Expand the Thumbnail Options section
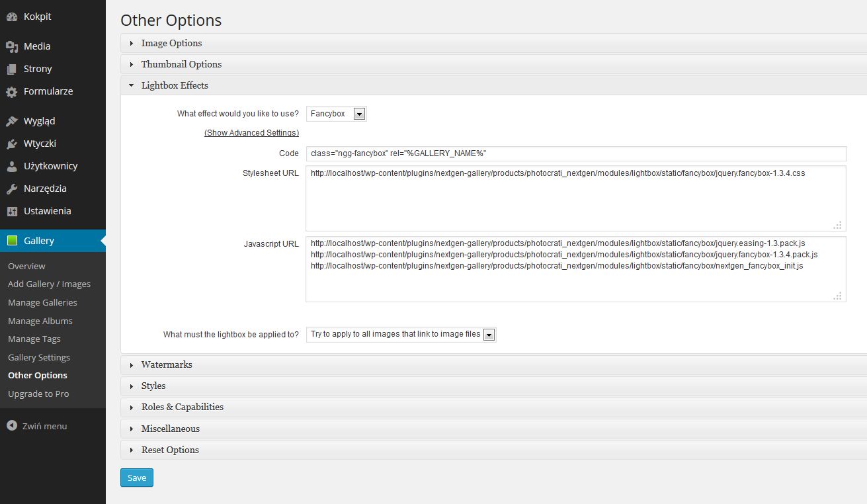Screen dimensions: 867x504 [493, 64]
